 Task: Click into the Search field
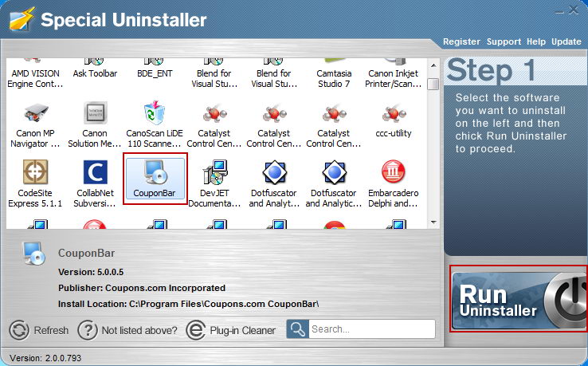(x=372, y=329)
